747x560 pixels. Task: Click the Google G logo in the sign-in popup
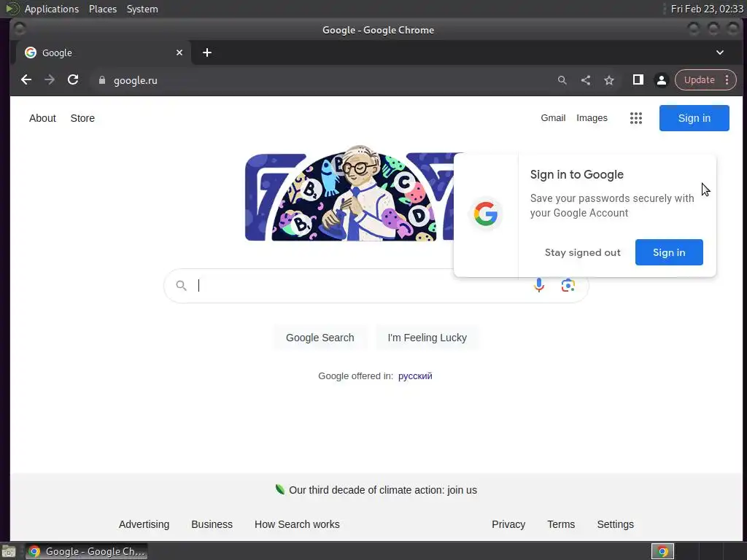pos(485,214)
